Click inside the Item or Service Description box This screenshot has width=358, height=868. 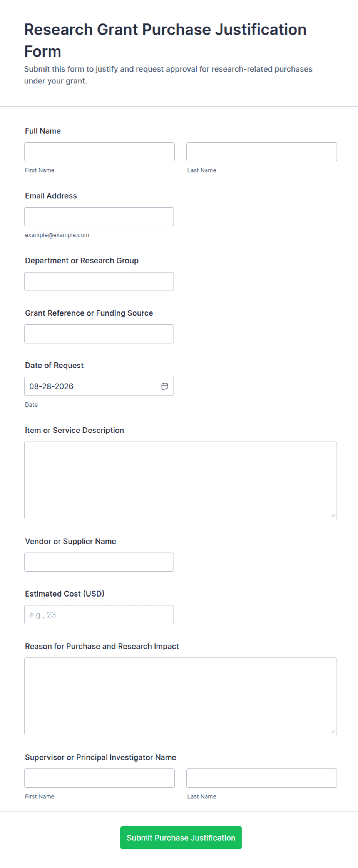[181, 481]
